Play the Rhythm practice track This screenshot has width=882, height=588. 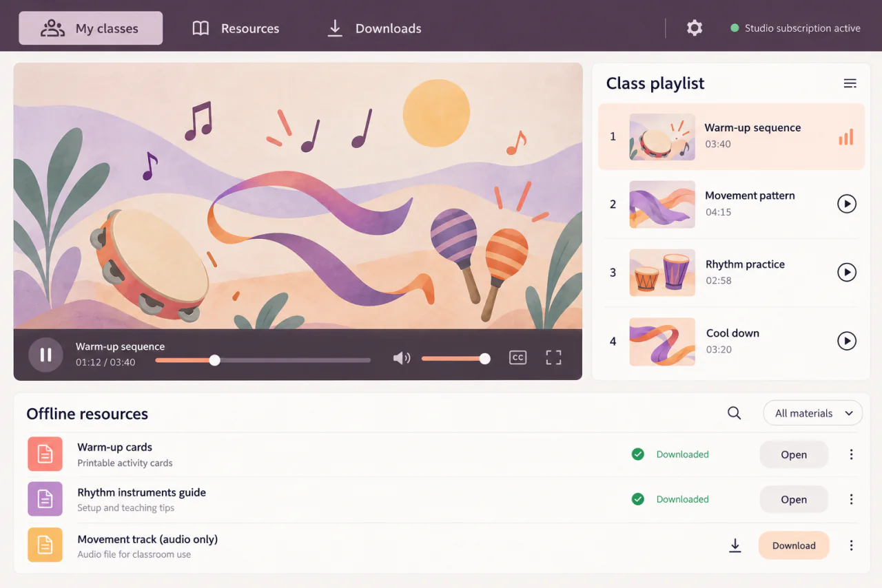pos(847,272)
